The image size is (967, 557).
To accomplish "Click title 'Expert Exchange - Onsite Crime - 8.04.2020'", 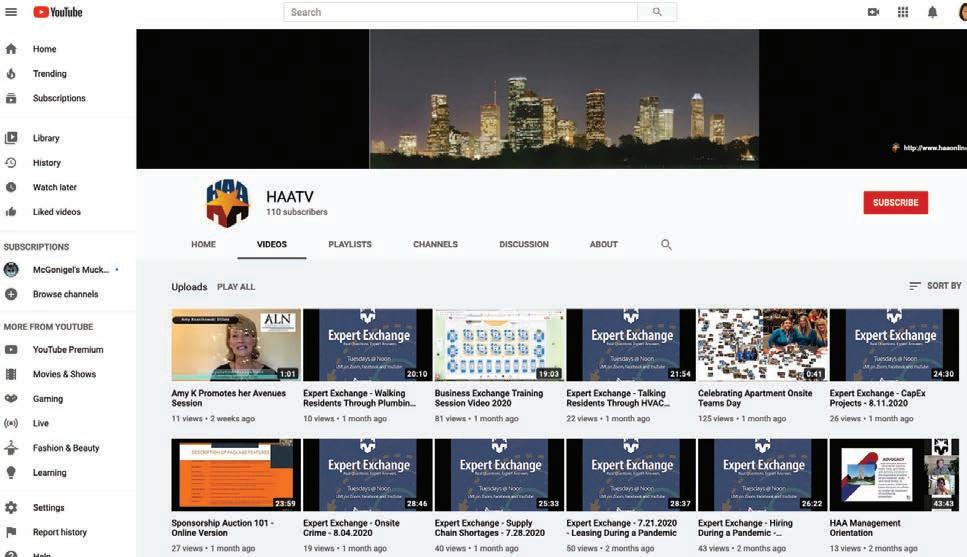I will pyautogui.click(x=352, y=527).
